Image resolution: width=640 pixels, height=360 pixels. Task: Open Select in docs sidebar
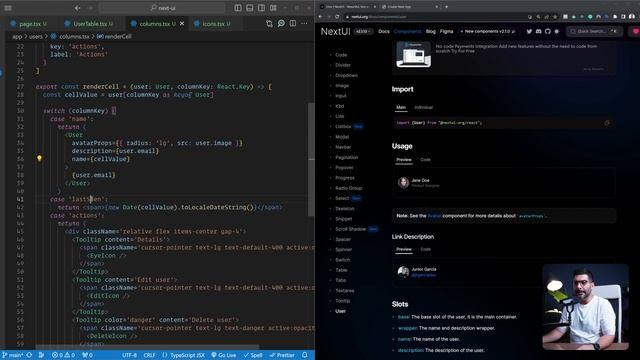(342, 198)
